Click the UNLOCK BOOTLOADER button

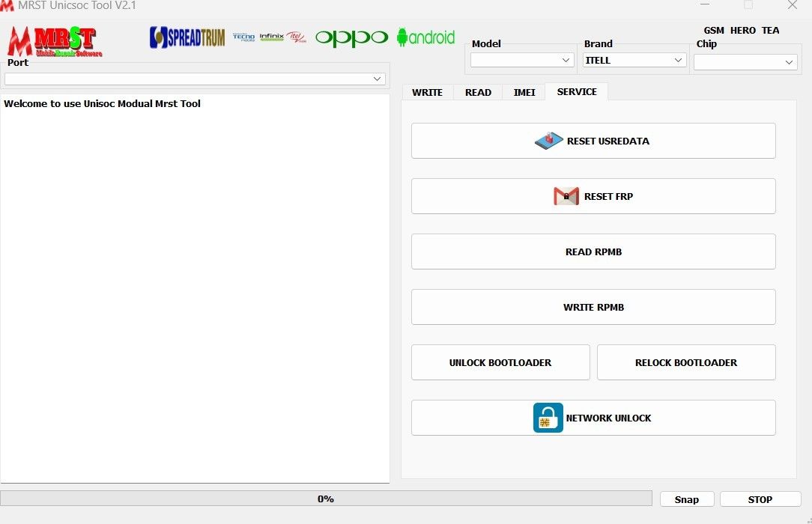(x=500, y=362)
